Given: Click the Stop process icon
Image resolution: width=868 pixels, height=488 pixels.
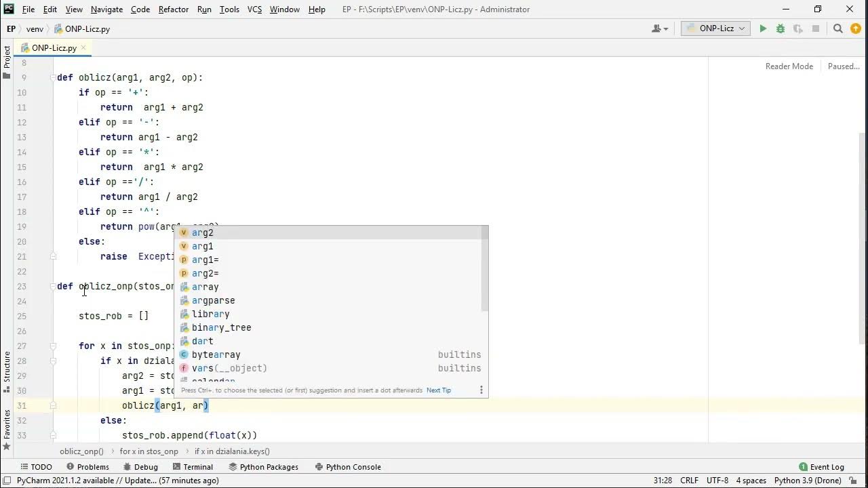Looking at the screenshot, I should [x=816, y=28].
